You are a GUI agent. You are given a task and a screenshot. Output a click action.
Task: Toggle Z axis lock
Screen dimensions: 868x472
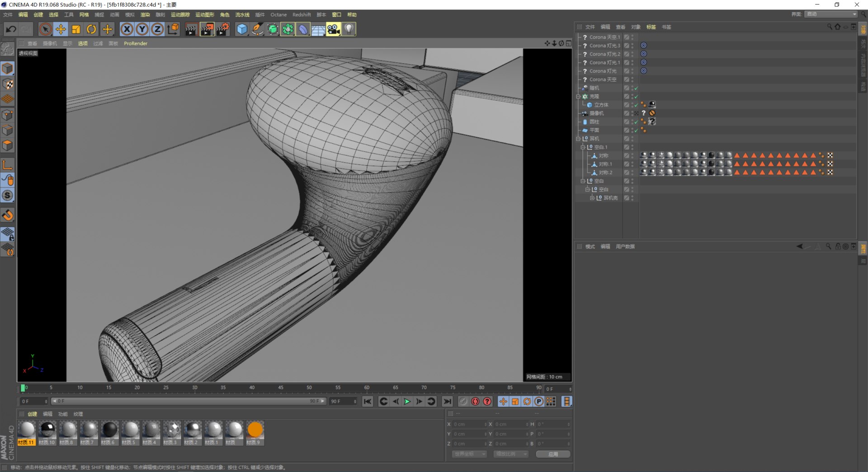click(157, 29)
